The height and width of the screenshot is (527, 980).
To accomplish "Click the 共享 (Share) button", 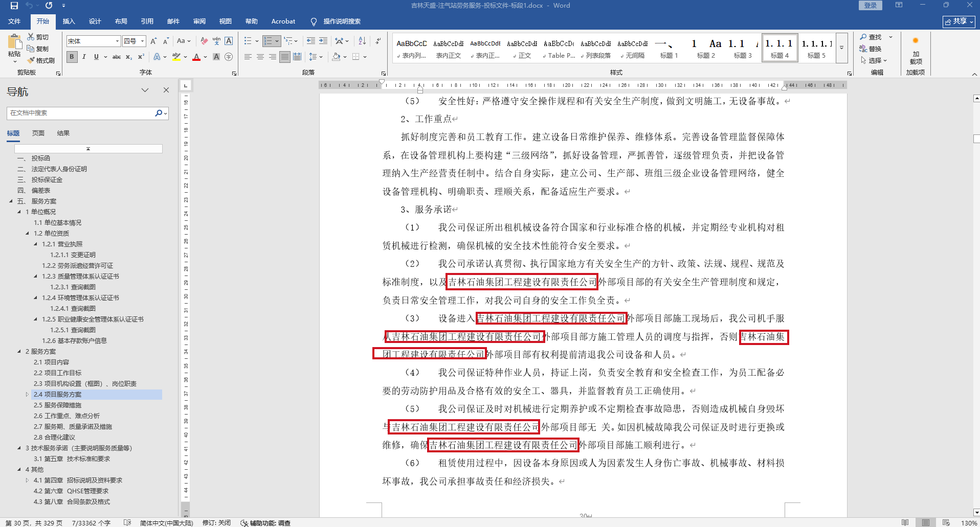I will click(959, 21).
